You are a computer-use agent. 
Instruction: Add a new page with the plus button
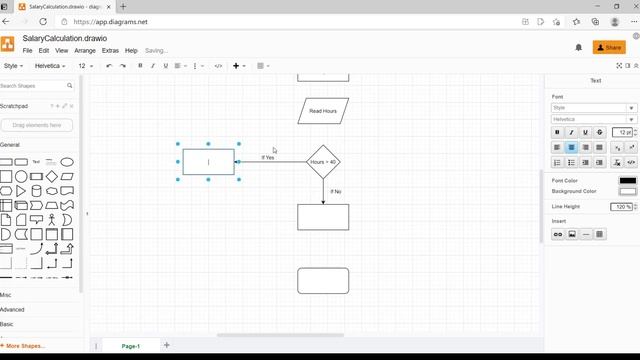[167, 345]
